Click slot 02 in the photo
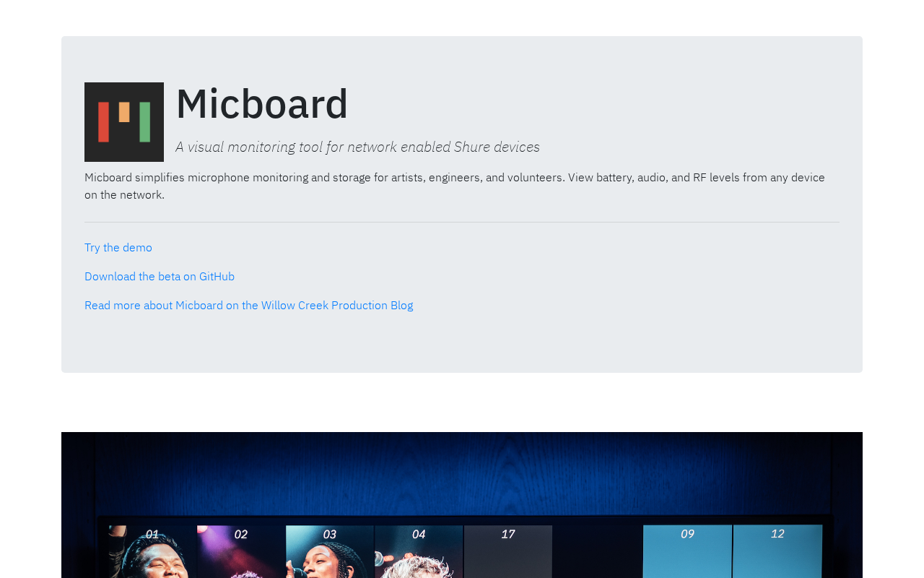This screenshot has width=924, height=578. [x=241, y=551]
